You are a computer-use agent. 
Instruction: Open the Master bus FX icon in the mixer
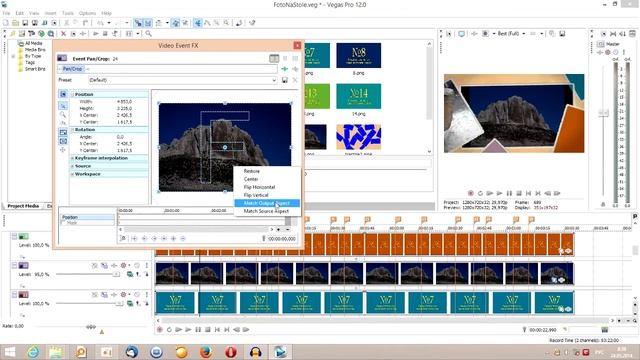pyautogui.click(x=600, y=52)
